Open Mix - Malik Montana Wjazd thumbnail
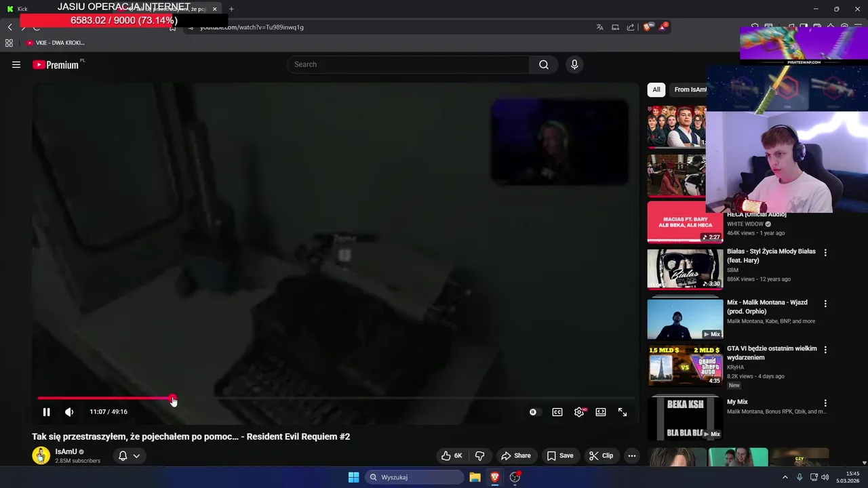The width and height of the screenshot is (868, 488). (x=685, y=319)
